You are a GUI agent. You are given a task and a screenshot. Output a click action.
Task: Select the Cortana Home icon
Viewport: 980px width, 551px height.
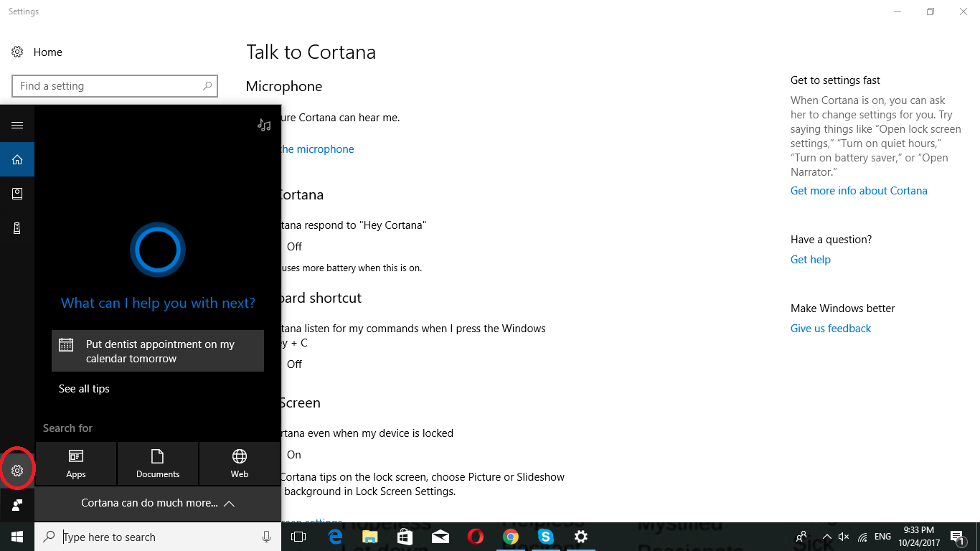click(x=17, y=159)
